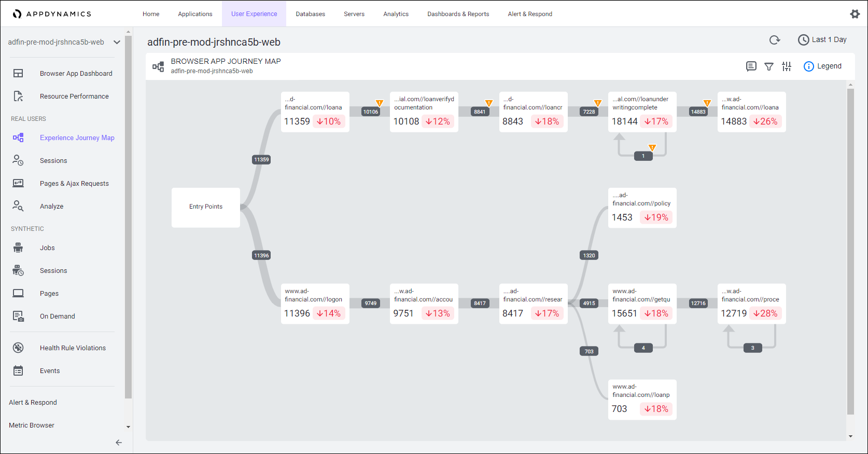Click the 4915 edge label
868x454 pixels.
pos(589,304)
